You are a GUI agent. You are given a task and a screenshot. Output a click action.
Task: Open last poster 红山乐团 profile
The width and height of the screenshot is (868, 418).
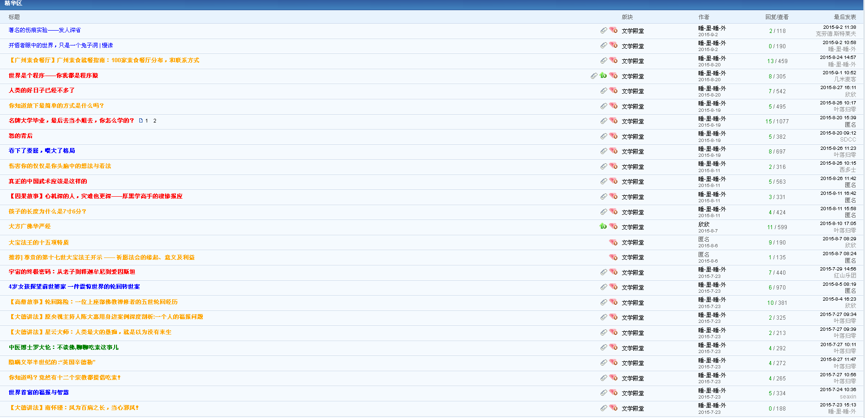[845, 276]
